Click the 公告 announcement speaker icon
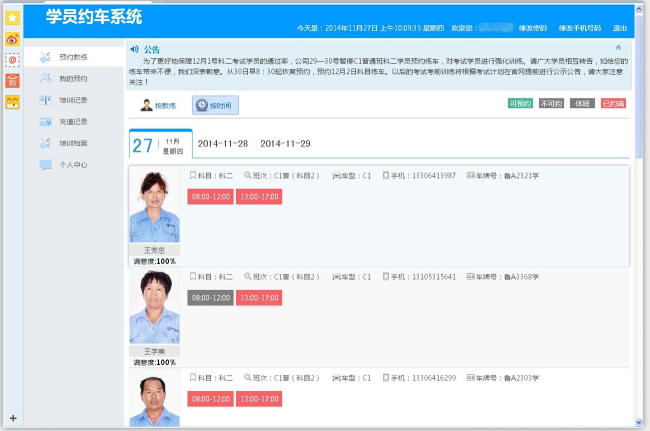This screenshot has height=431, width=650. pyautogui.click(x=134, y=48)
